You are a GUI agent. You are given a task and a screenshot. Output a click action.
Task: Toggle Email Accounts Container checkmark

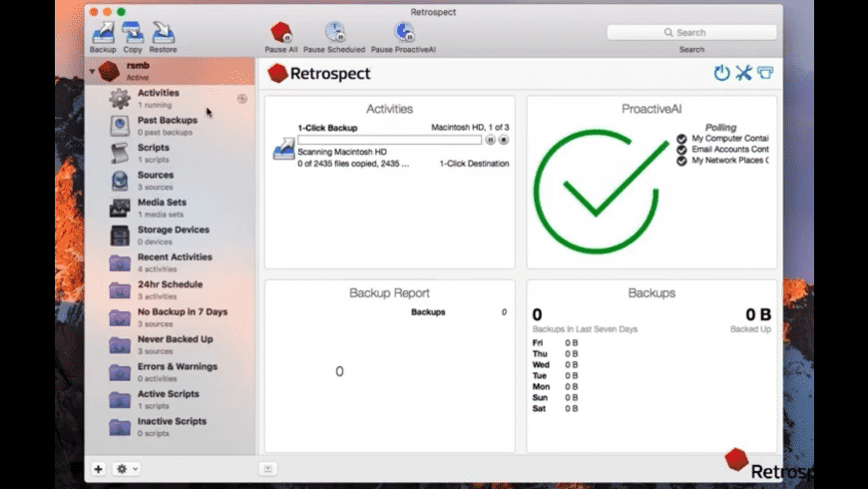pos(681,150)
